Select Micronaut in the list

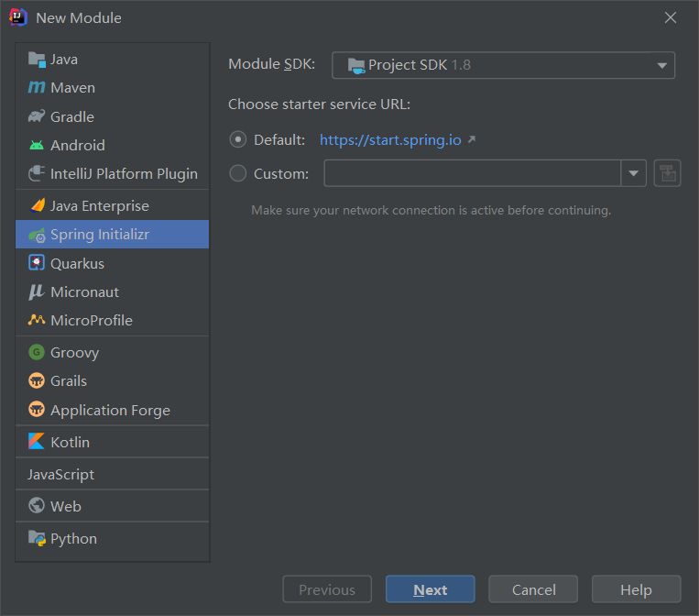pyautogui.click(x=113, y=291)
